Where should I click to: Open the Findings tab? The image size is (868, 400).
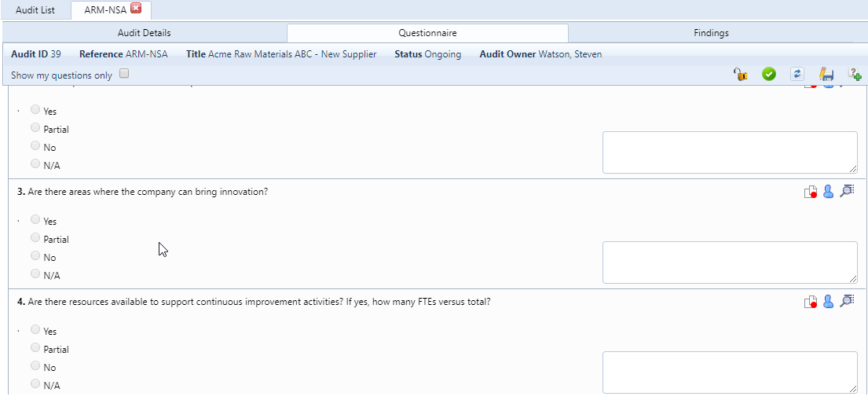pos(712,33)
